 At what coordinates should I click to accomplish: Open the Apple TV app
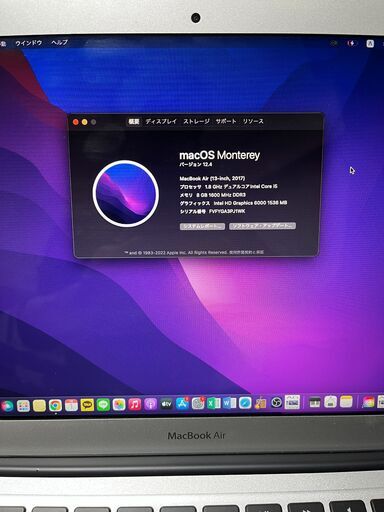click(166, 404)
